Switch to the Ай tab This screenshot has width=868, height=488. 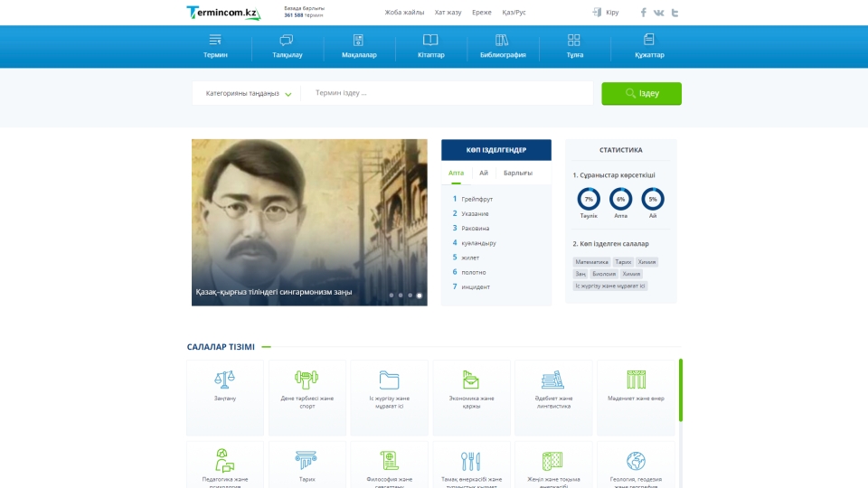pyautogui.click(x=484, y=173)
